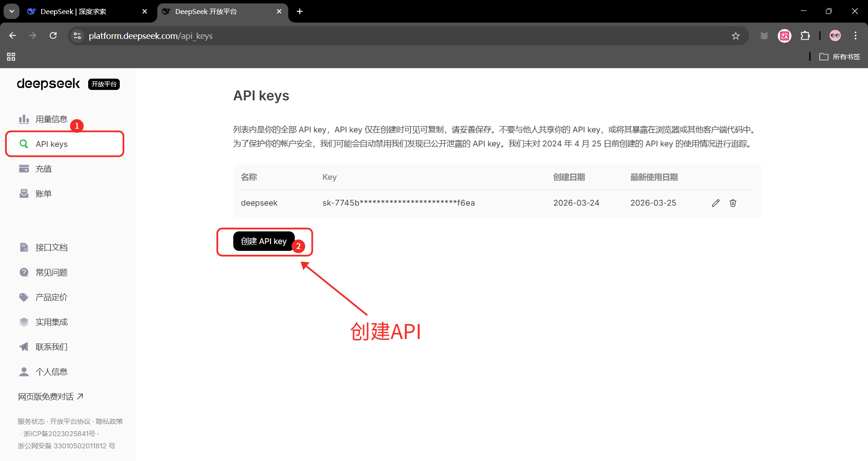
Task: Click the grey cat extension icon
Action: [x=764, y=36]
